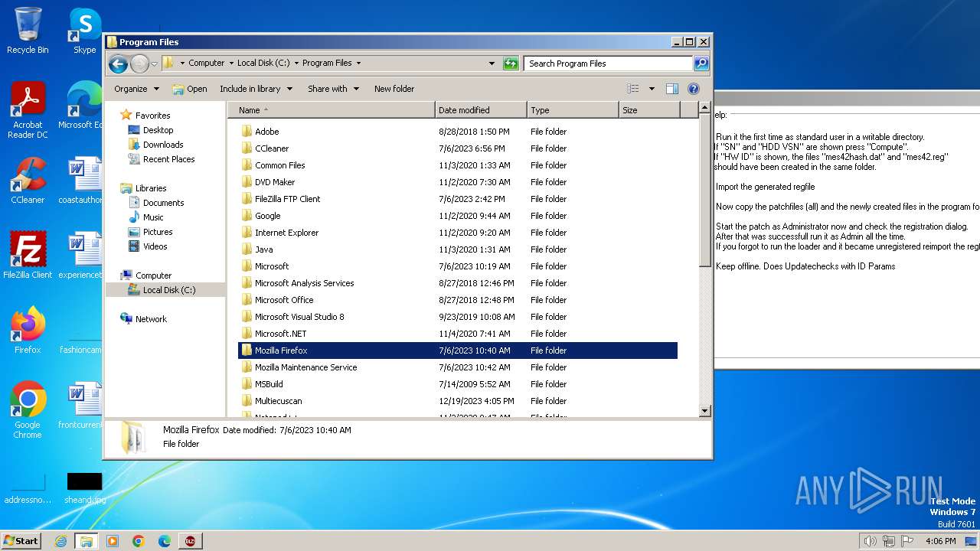Open the Recycle Bin desktop icon
This screenshot has width=980, height=551.
coord(28,31)
